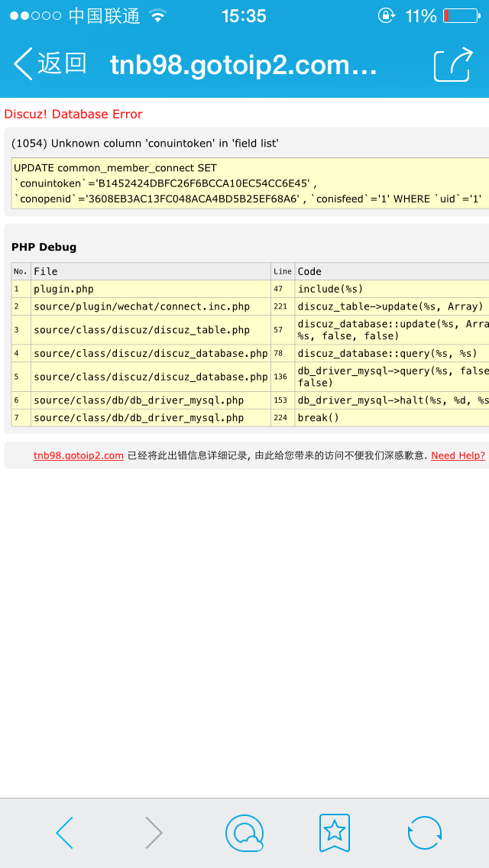Go back with the bottom left arrow
Image resolution: width=489 pixels, height=868 pixels.
pos(65,832)
